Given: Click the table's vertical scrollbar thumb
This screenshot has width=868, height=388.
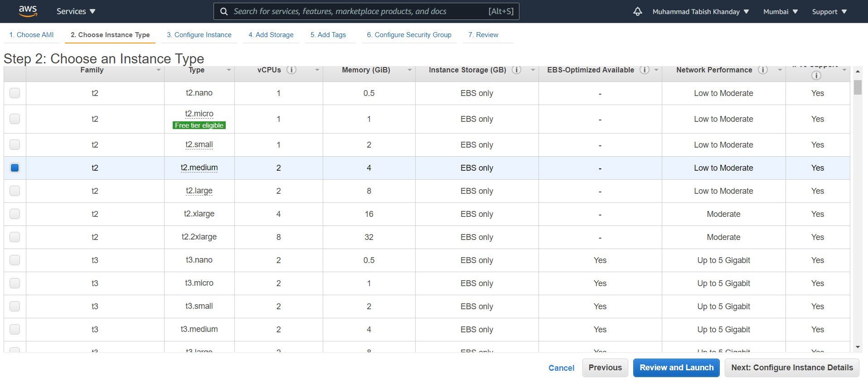Looking at the screenshot, I should (858, 87).
